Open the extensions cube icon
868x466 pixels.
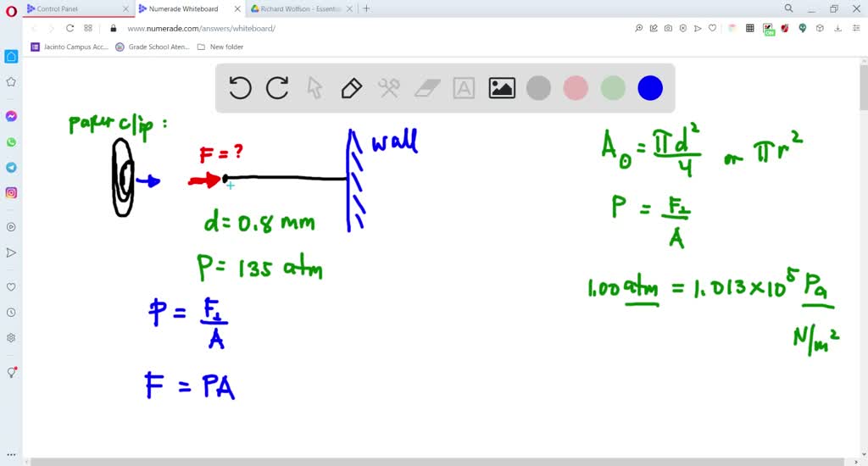(x=820, y=28)
